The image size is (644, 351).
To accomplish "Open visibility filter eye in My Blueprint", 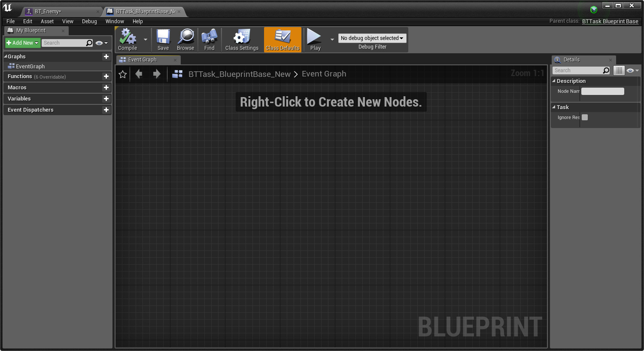I will point(99,43).
